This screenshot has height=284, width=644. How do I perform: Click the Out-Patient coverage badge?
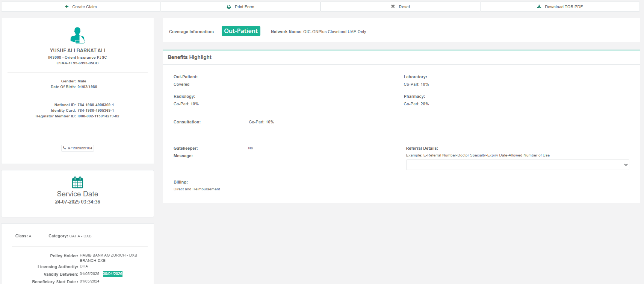pos(241,31)
